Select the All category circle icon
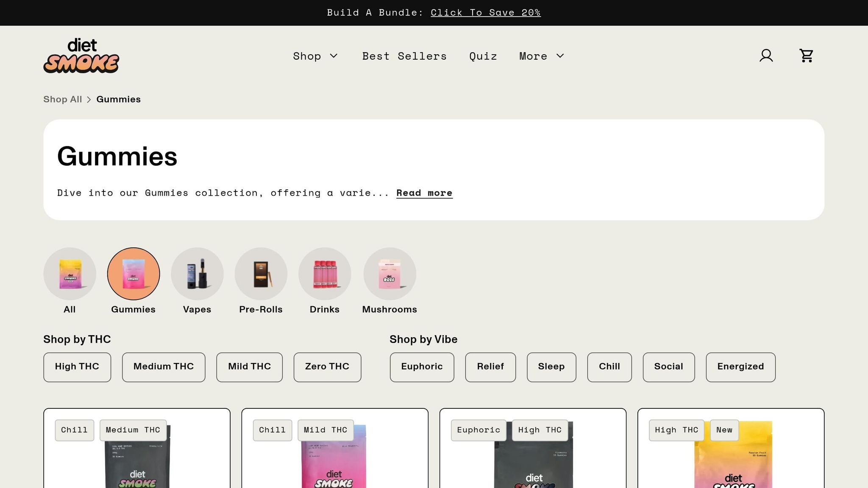 pos(70,274)
